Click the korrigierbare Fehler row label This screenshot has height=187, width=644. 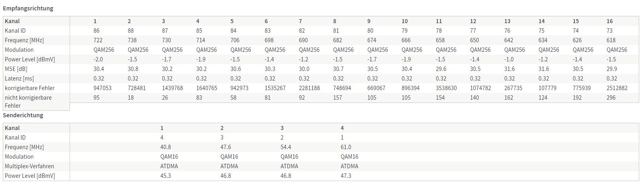tap(30, 88)
